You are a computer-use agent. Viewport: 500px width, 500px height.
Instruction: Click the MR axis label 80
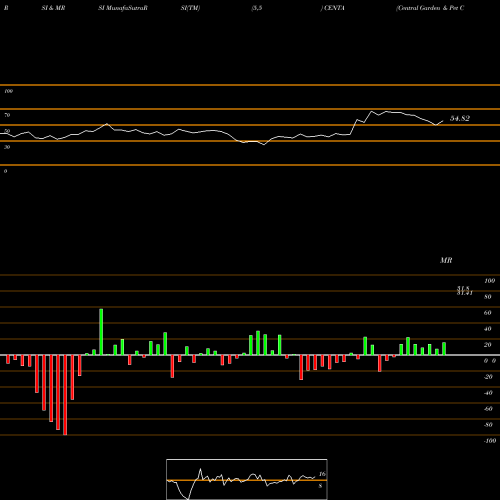coord(488,297)
